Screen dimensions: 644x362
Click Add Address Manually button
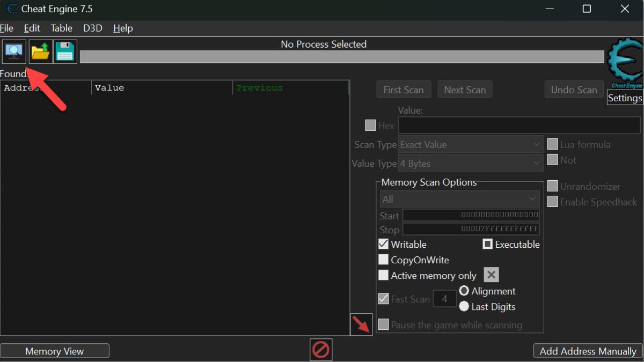588,351
